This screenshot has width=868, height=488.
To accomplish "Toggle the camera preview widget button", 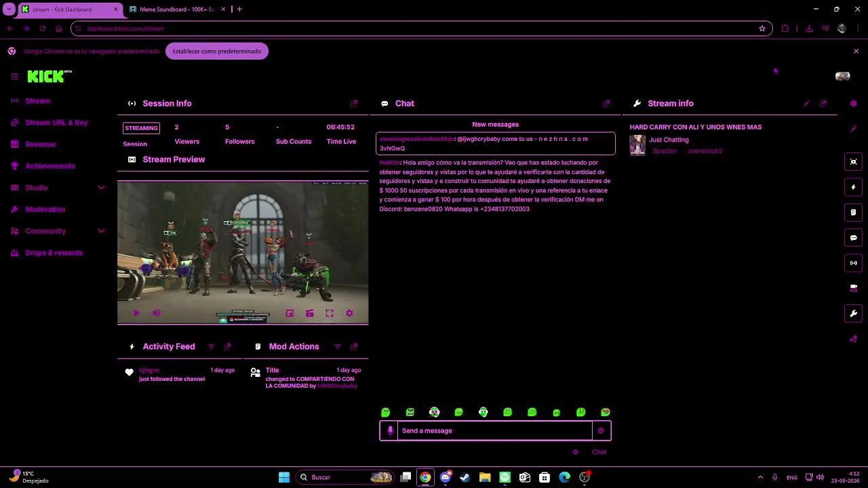I will [x=853, y=288].
